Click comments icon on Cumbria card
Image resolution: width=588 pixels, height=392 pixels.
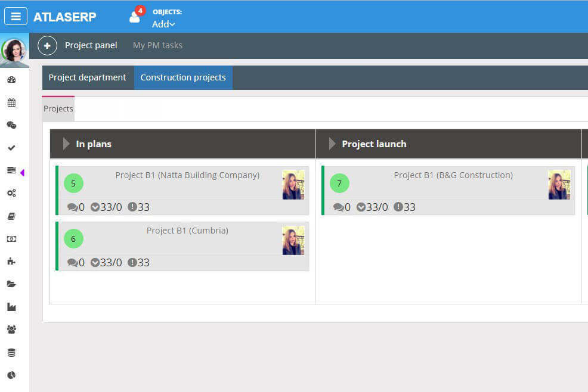(73, 263)
